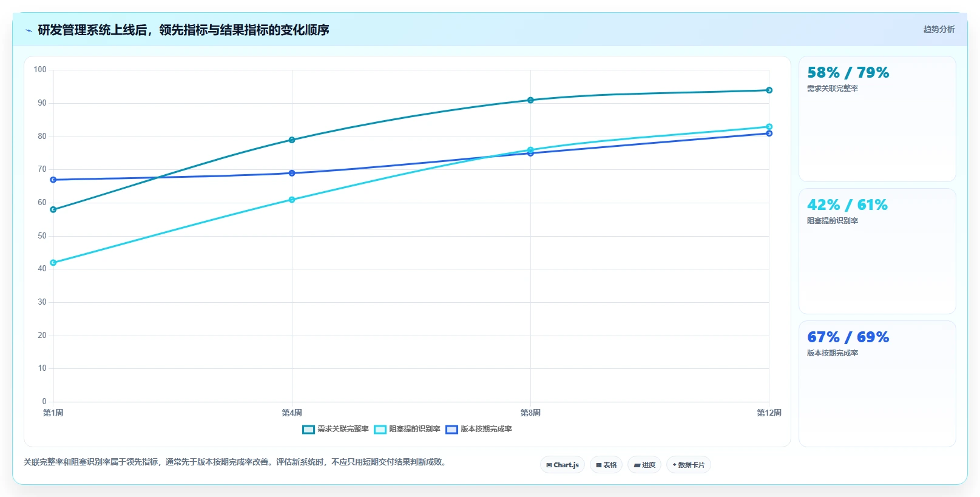The width and height of the screenshot is (980, 497).
Task: Click 阻塞提前识别率 data point at 第12周
Action: pos(769,127)
